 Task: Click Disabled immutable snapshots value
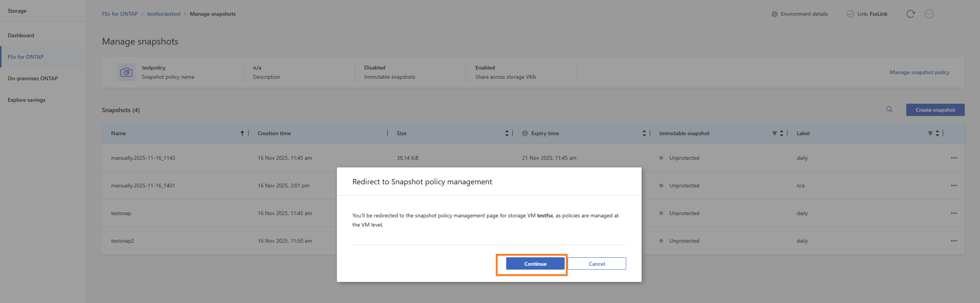pos(375,68)
